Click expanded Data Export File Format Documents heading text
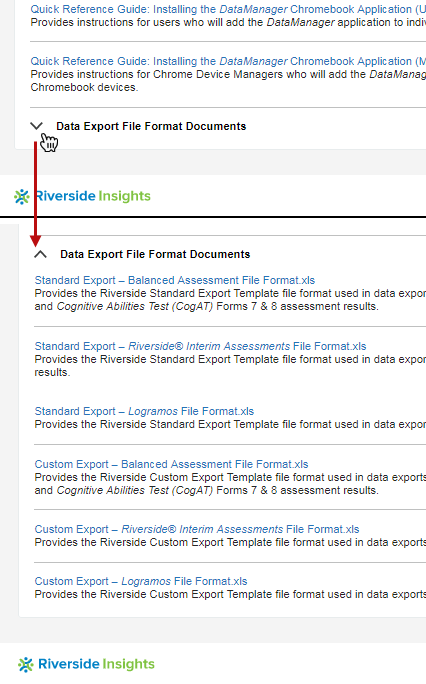 (155, 254)
